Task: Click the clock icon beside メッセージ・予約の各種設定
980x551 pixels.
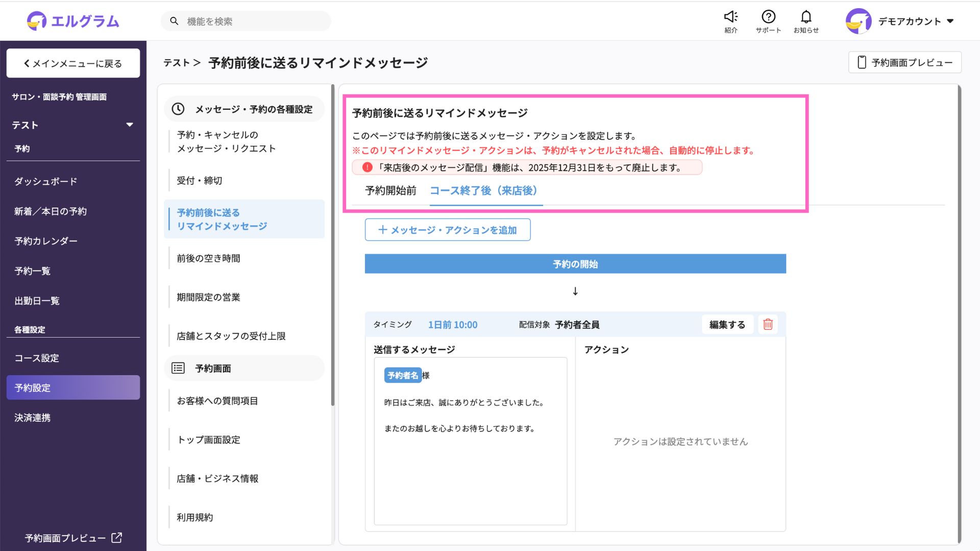Action: point(178,109)
